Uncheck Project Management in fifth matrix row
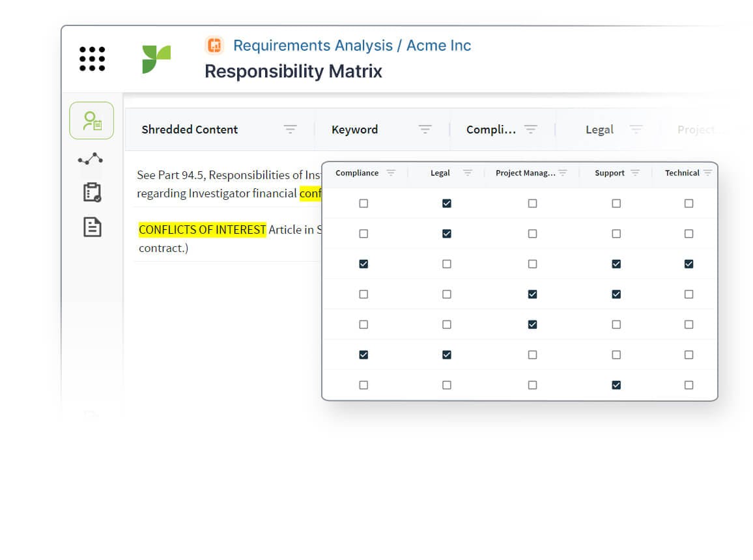The width and height of the screenshot is (753, 560). tap(532, 324)
